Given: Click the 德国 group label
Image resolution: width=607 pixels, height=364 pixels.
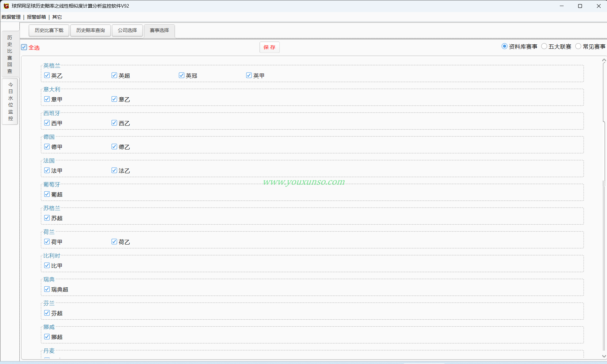Looking at the screenshot, I should (49, 137).
